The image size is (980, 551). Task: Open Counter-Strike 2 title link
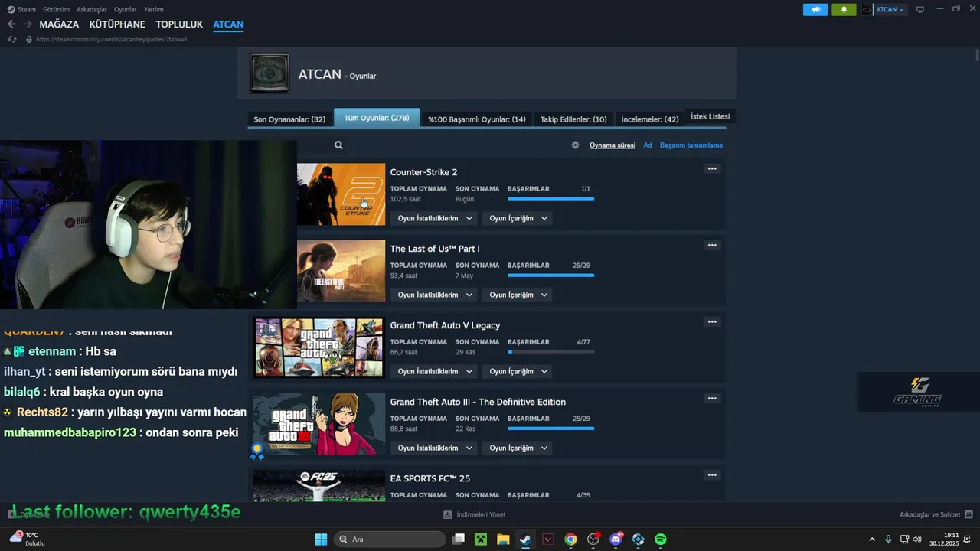pyautogui.click(x=423, y=172)
